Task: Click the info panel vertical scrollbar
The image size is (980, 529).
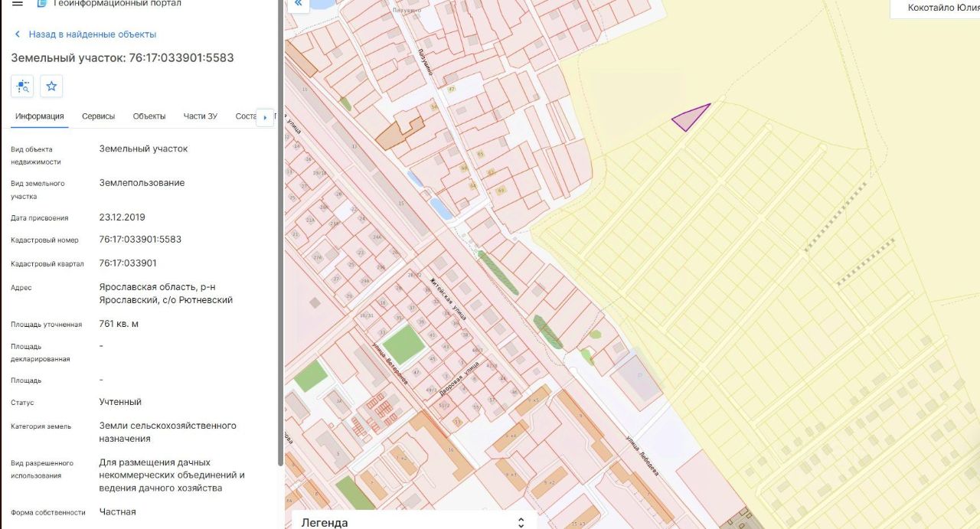Action: point(280,230)
